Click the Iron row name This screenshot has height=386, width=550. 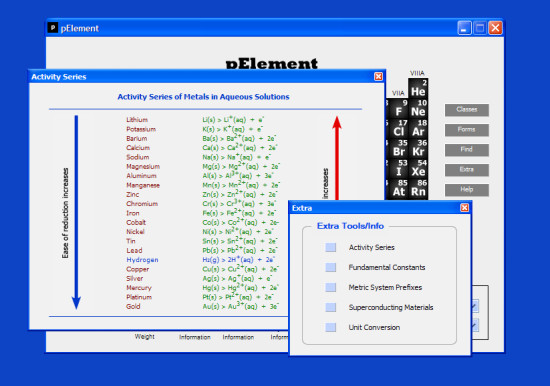[x=133, y=213]
